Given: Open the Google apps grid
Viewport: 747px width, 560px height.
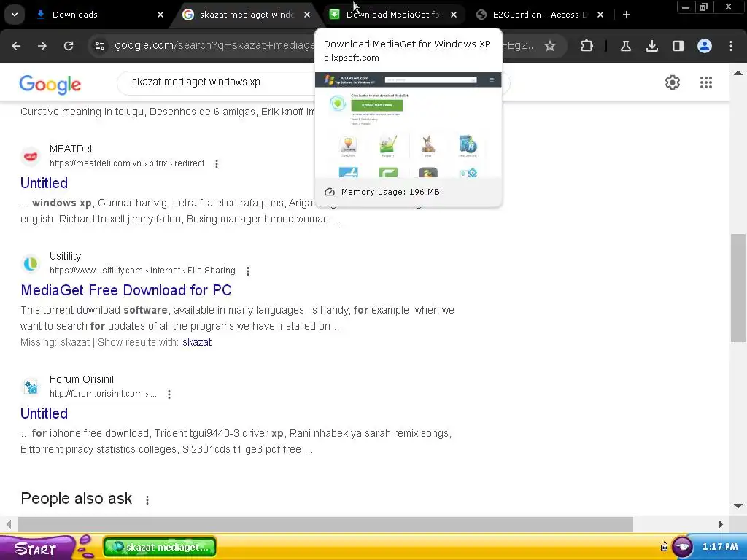Looking at the screenshot, I should (x=706, y=82).
